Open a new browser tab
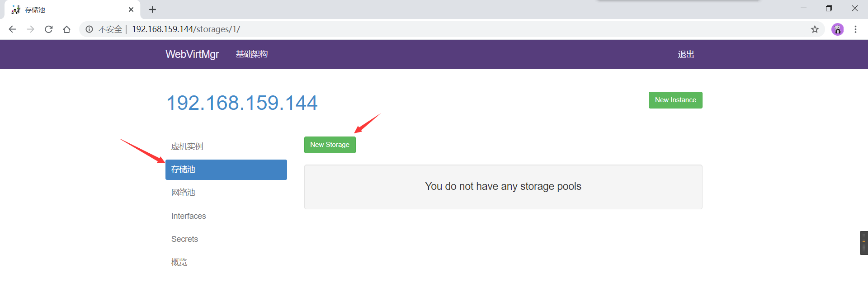This screenshot has height=297, width=868. (152, 9)
